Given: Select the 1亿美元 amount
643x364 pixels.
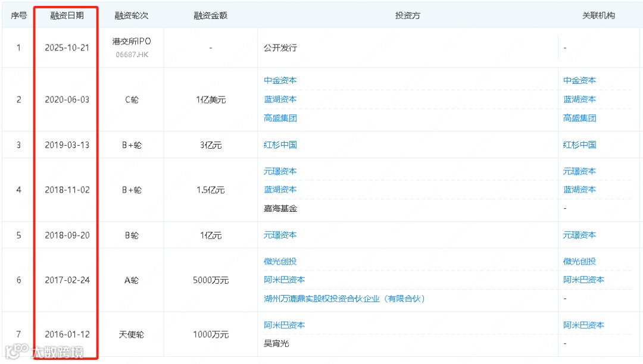Looking at the screenshot, I should [211, 99].
